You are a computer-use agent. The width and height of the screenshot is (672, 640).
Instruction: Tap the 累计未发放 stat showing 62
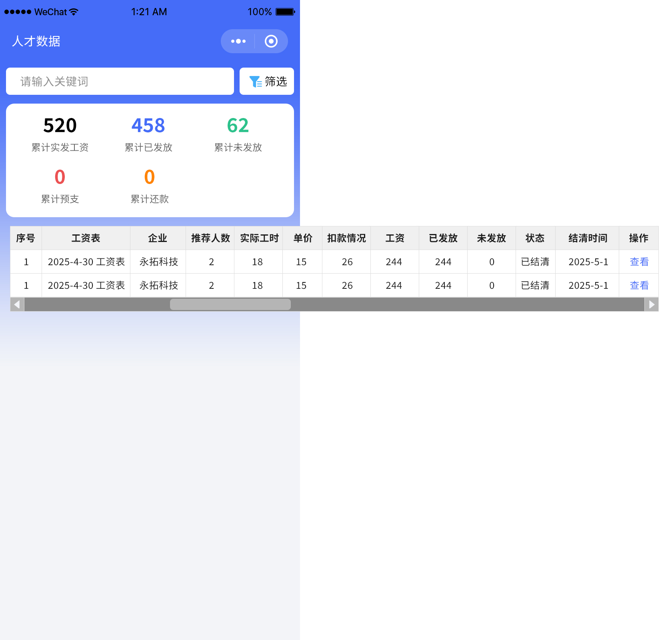[238, 126]
